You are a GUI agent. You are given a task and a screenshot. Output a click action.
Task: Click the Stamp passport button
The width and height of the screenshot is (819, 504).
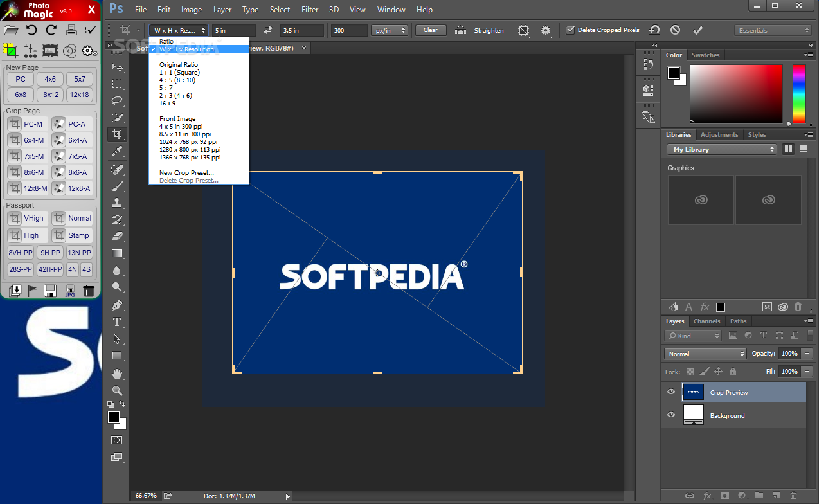(72, 235)
